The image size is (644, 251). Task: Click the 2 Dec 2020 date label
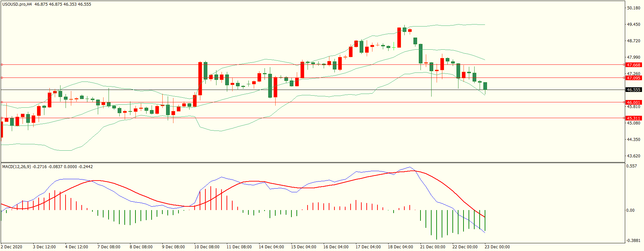tap(12, 247)
